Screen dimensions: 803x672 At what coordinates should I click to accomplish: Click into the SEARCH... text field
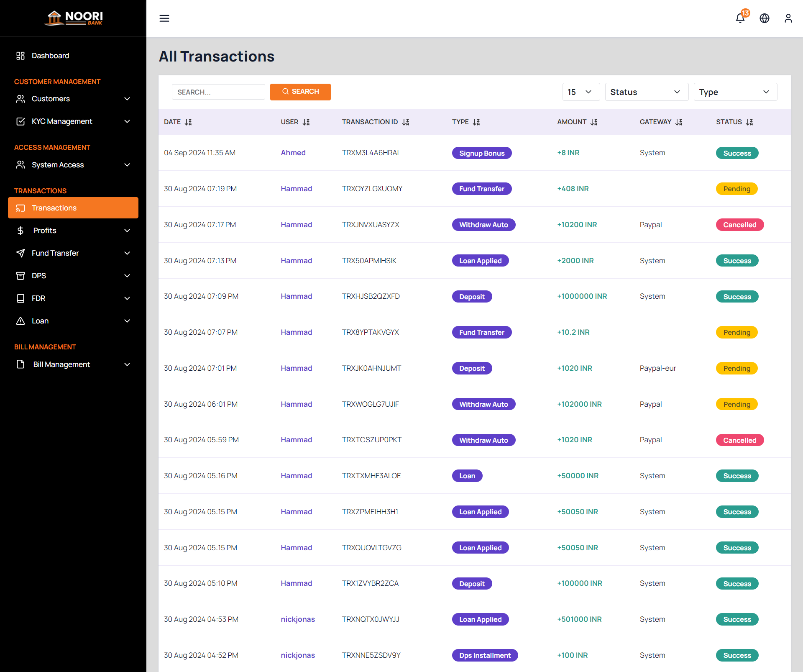pyautogui.click(x=218, y=92)
